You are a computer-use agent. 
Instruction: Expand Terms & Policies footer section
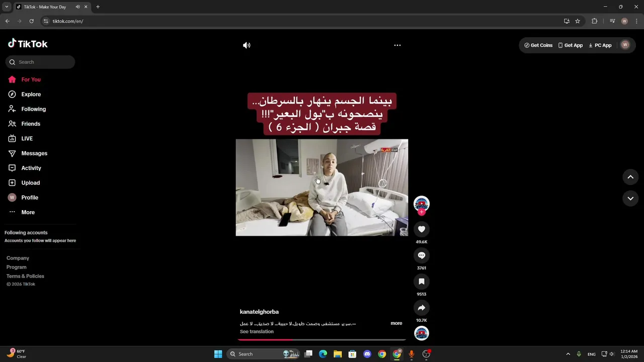tap(25, 276)
